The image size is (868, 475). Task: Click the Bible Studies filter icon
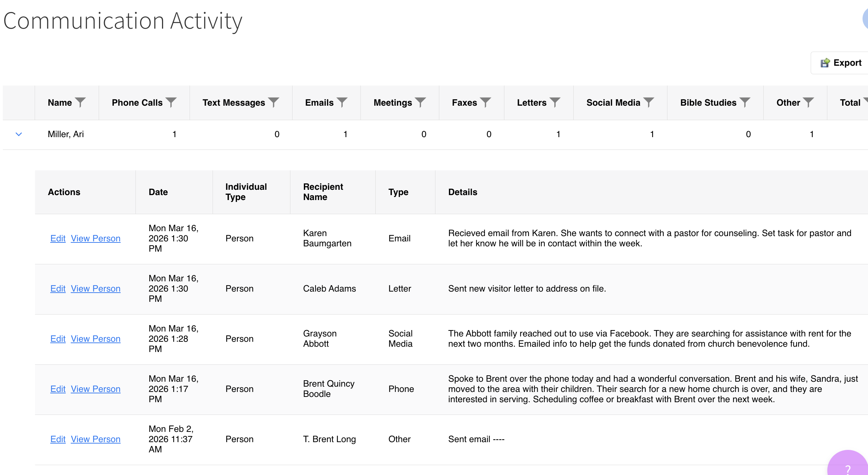pos(745,102)
